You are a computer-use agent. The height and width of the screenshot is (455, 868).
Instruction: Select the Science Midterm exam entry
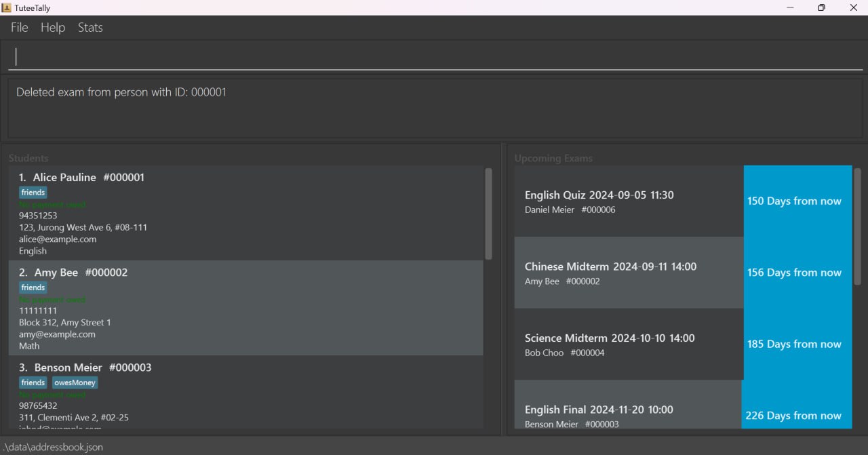pyautogui.click(x=629, y=344)
